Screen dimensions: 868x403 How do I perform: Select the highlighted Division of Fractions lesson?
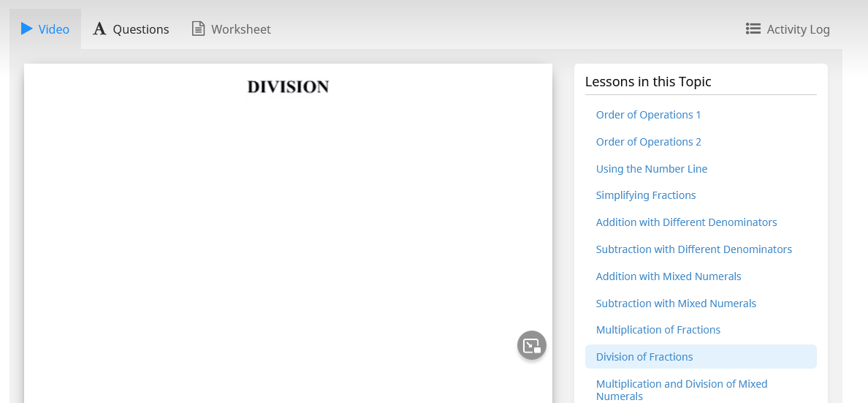point(644,357)
